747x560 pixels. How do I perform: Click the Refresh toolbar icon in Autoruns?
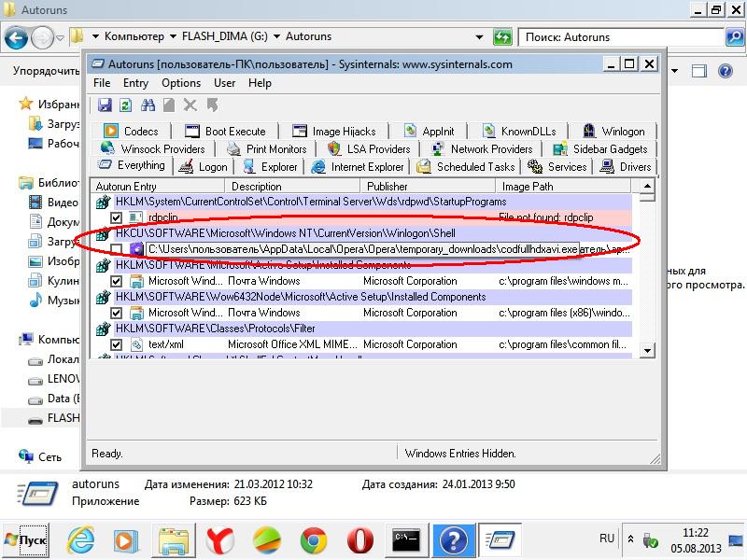[125, 105]
